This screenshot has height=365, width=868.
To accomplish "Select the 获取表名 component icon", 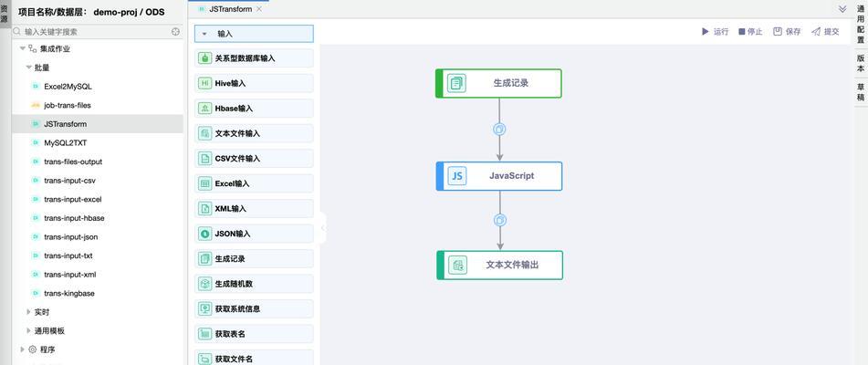I will pos(204,333).
